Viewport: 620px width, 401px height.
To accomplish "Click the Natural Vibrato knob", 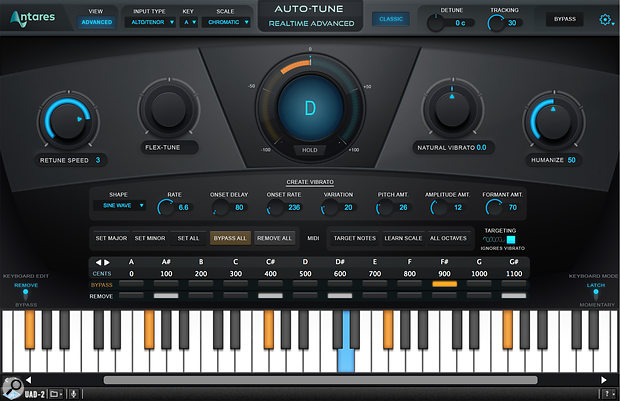I will pyautogui.click(x=452, y=109).
